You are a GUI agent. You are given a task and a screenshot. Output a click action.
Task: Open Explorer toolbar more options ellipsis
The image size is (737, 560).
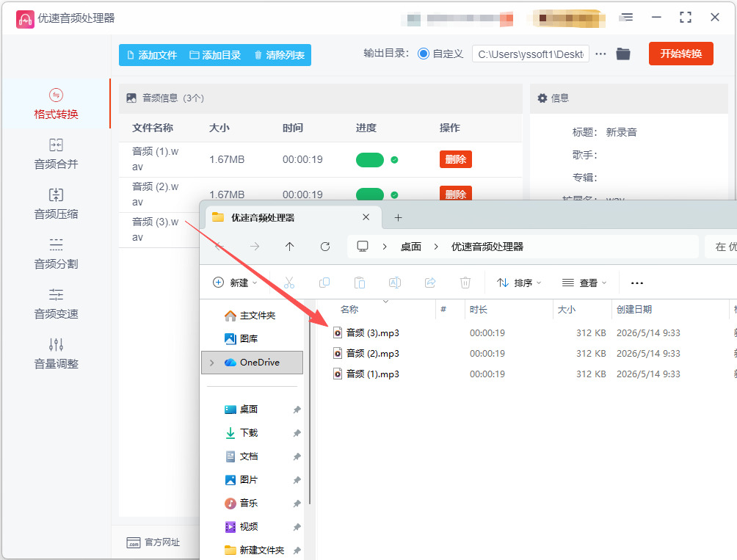click(x=637, y=283)
